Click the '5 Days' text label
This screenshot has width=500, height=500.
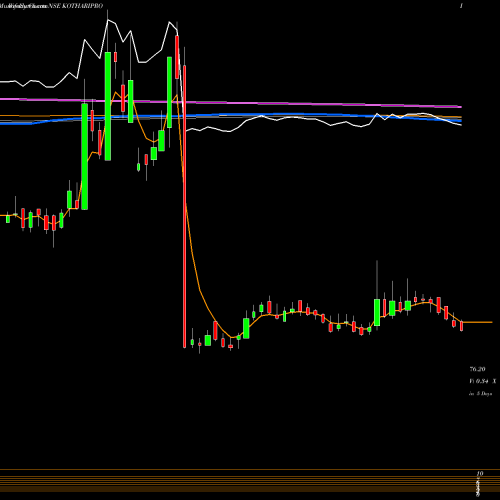pyautogui.click(x=484, y=394)
